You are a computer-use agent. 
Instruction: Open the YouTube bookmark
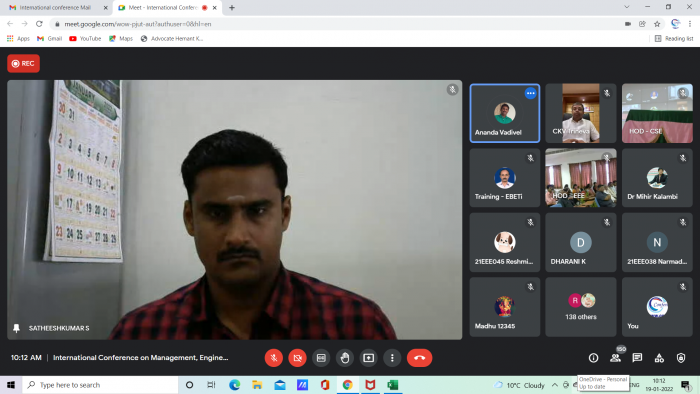click(x=85, y=39)
